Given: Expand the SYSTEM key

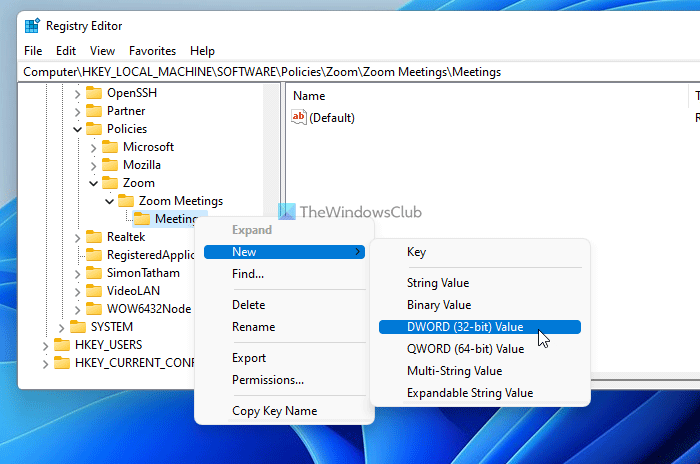Looking at the screenshot, I should click(61, 328).
